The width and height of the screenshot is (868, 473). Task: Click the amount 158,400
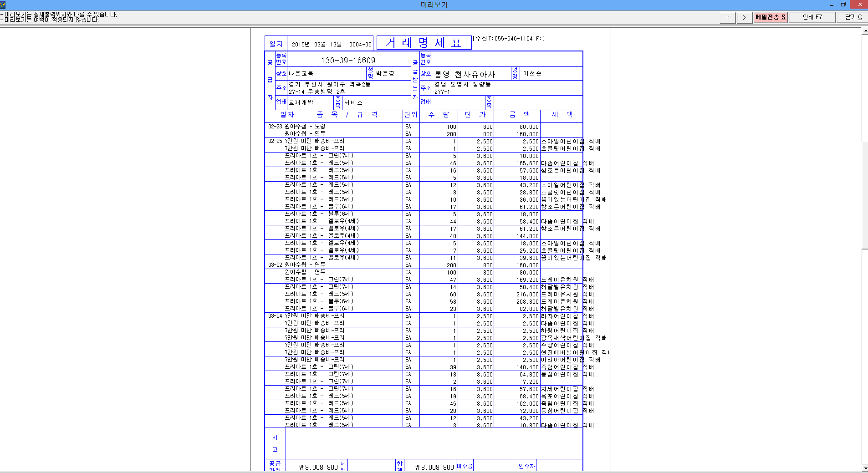coord(527,222)
